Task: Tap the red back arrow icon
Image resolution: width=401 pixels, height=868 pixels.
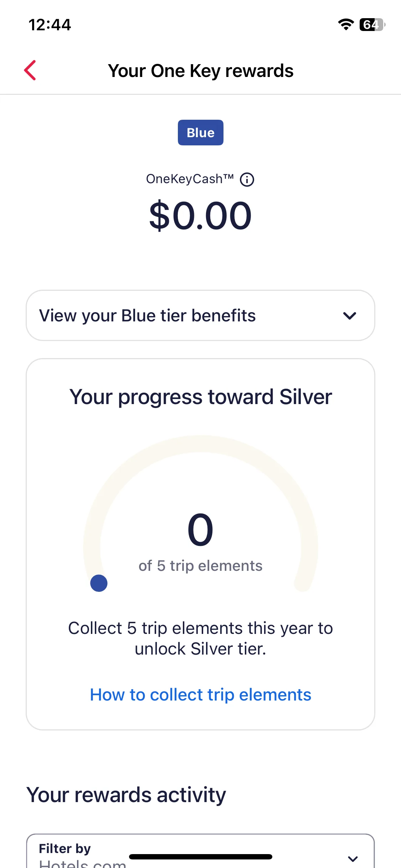Action: (30, 70)
